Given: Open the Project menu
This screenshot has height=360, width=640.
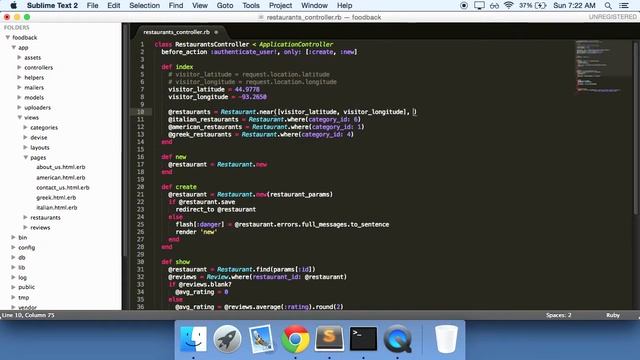Looking at the screenshot, I should tap(280, 5).
